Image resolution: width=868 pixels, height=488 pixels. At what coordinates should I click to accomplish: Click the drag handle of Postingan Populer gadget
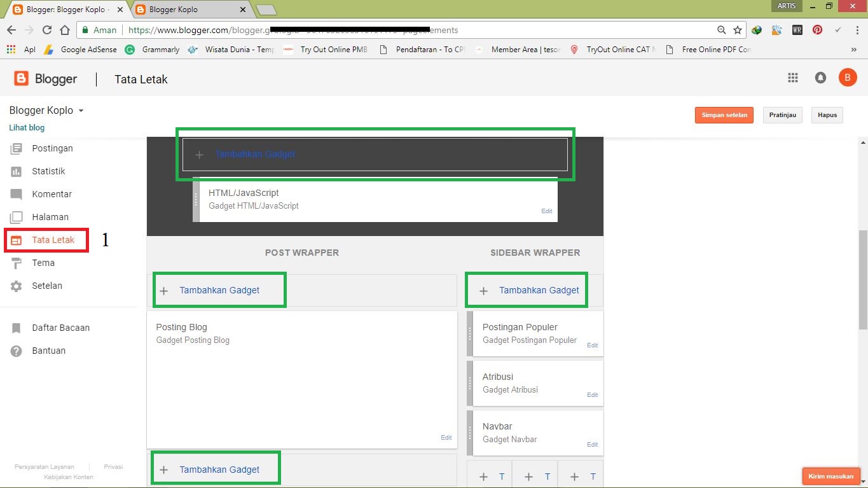pos(470,333)
